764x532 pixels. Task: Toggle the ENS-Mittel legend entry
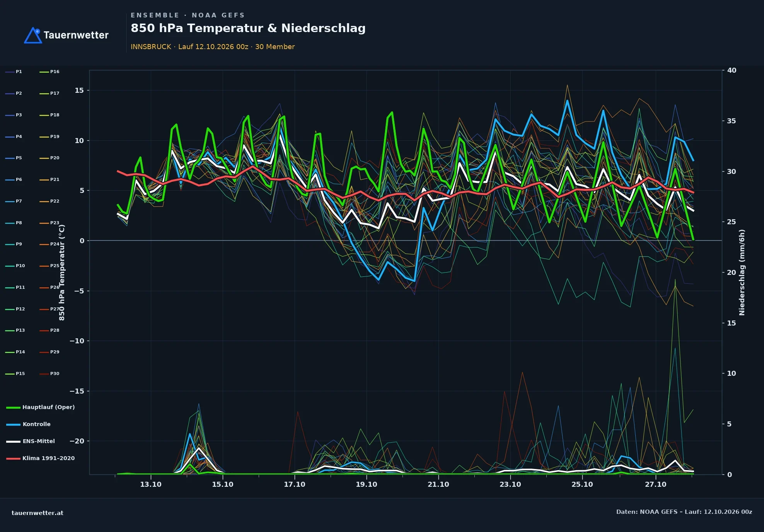(31, 441)
